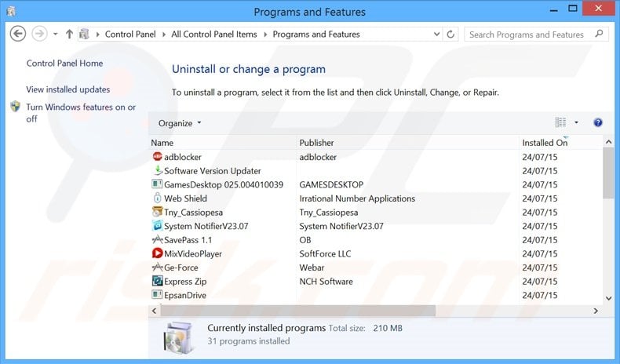Click the MixVideoPlayer red play icon
Screen dimensions: 620x364
click(158, 253)
